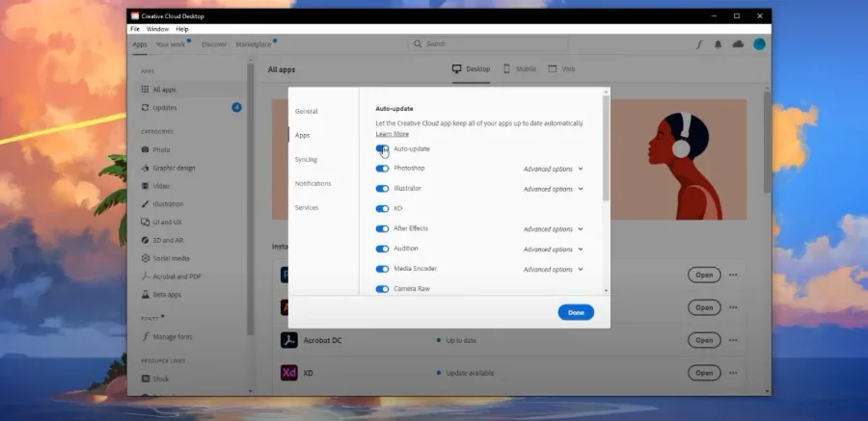Click the headphones banner image
Screen dimensions: 868x421
(678, 159)
